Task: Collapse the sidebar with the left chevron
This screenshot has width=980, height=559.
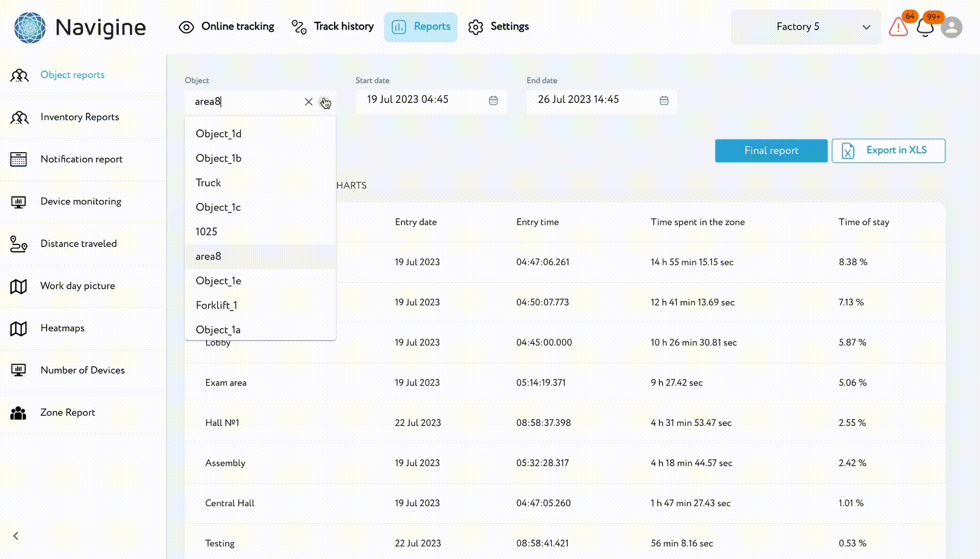Action: click(x=16, y=536)
